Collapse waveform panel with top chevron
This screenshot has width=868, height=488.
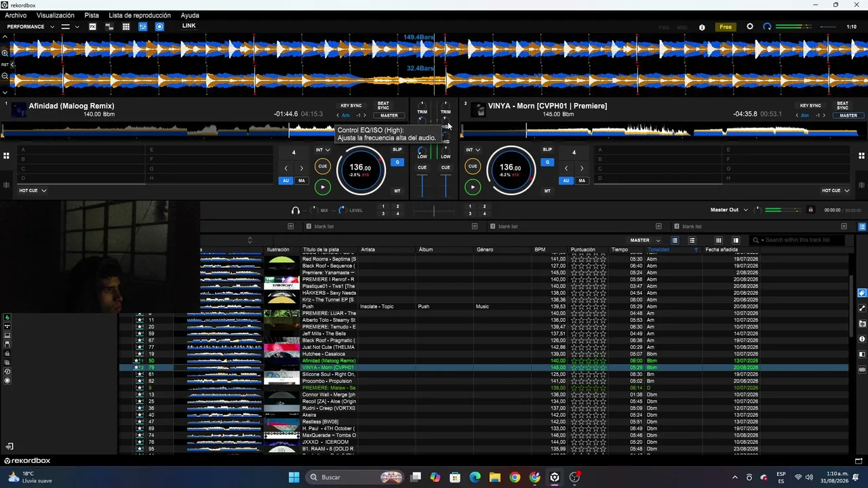pos(5,37)
